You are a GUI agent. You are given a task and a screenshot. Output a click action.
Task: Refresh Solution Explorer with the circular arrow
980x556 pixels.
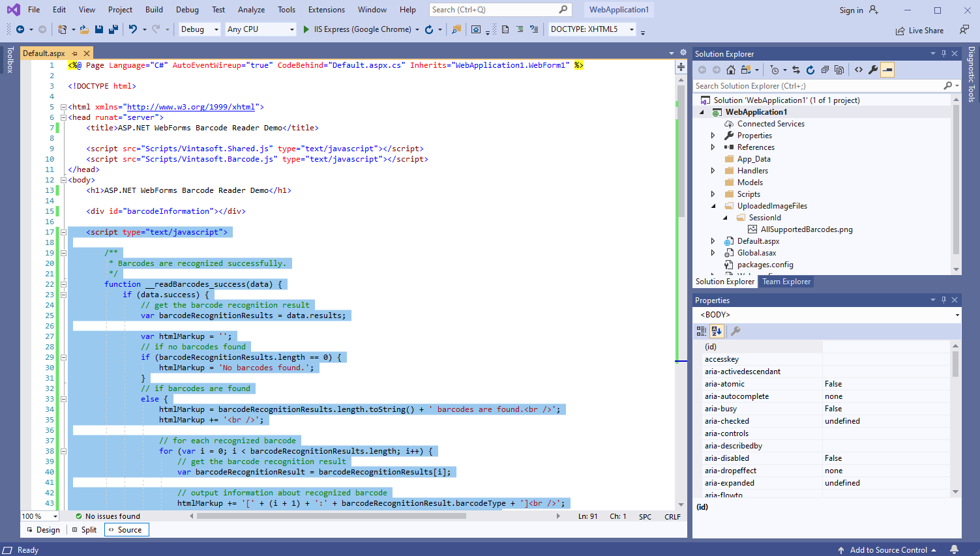tap(810, 70)
